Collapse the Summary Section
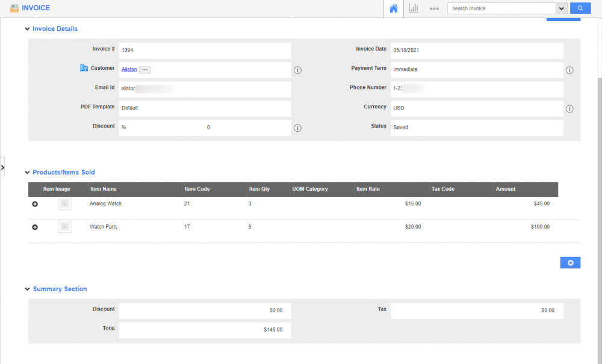 pyautogui.click(x=27, y=289)
